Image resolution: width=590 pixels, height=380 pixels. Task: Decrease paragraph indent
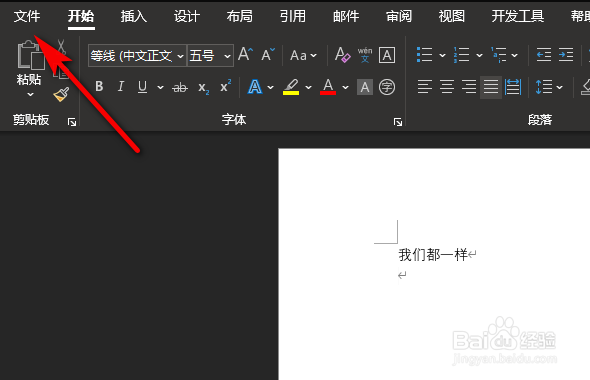pyautogui.click(x=544, y=55)
